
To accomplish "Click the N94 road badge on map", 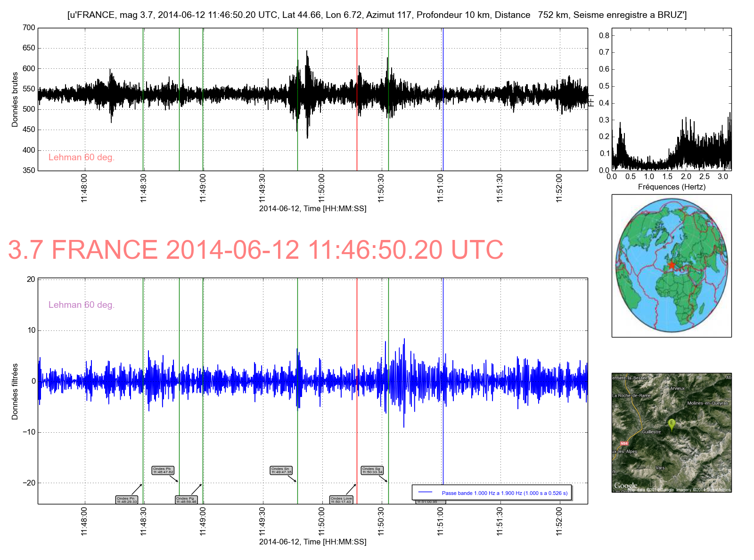I will click(624, 443).
